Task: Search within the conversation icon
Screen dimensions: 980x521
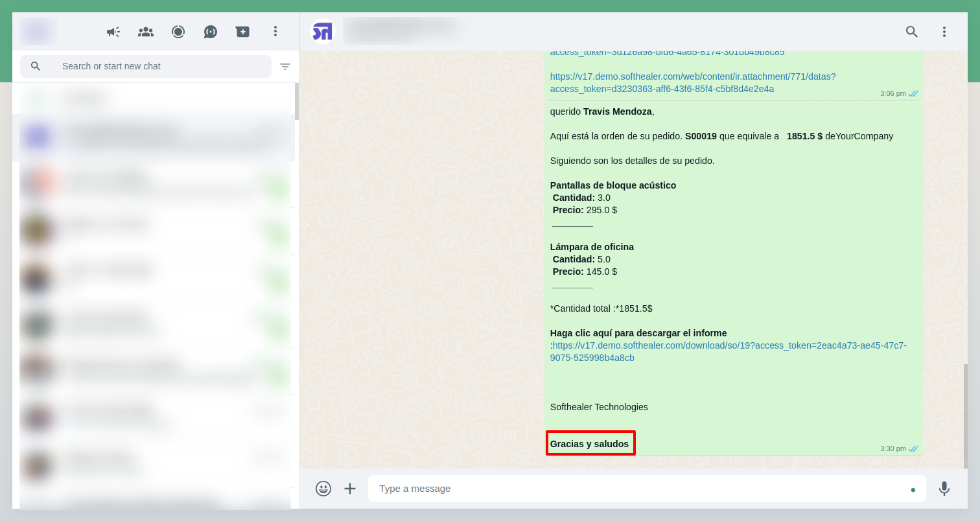Action: click(912, 31)
